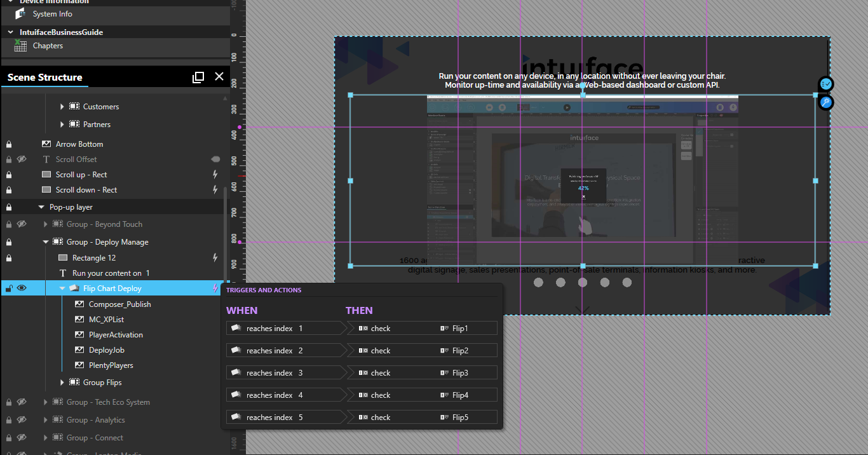Expand Group - Tech Eco System
The width and height of the screenshot is (868, 455).
click(45, 402)
